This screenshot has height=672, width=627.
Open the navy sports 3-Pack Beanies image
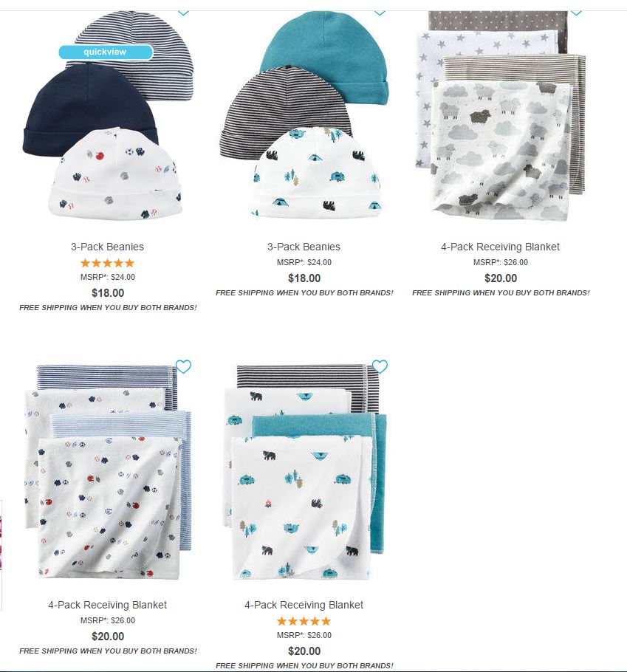108,116
